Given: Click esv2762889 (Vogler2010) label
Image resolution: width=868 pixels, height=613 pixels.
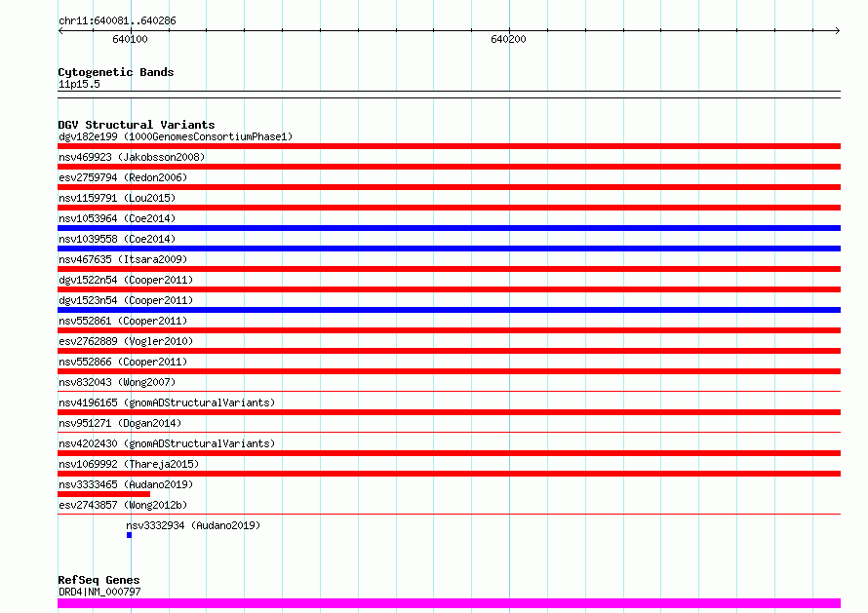Looking at the screenshot, I should click(x=126, y=341).
